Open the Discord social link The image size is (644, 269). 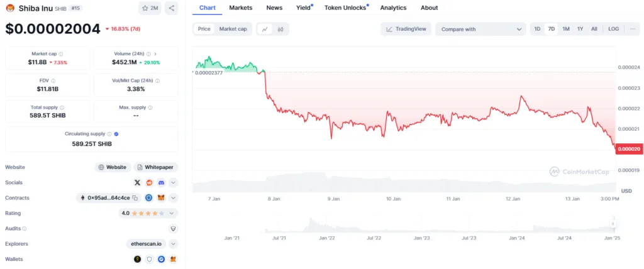162,183
